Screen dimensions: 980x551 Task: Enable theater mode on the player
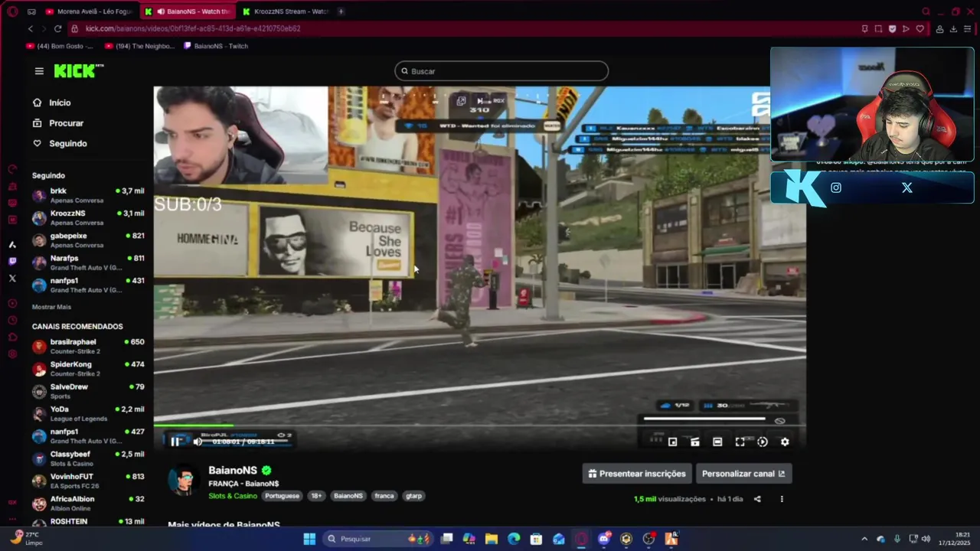point(717,442)
